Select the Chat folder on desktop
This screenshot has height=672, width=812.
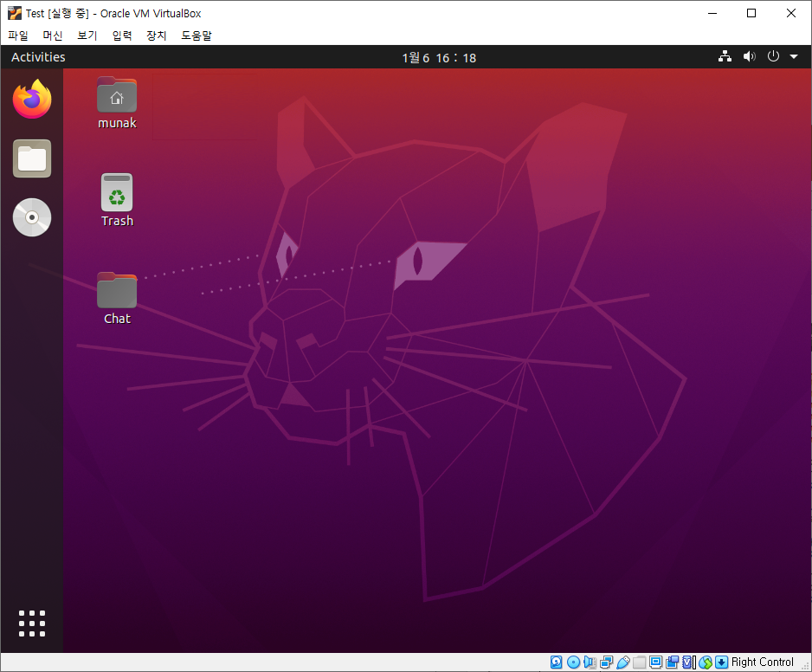point(117,299)
